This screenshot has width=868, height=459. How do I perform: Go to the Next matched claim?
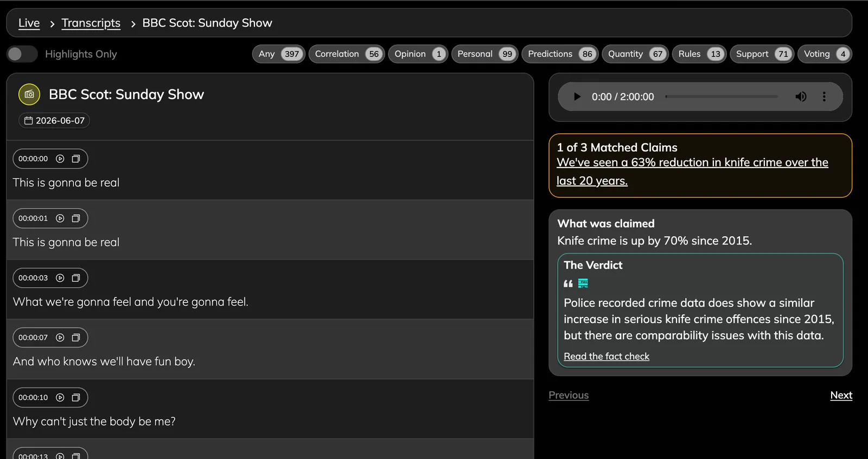click(x=841, y=395)
